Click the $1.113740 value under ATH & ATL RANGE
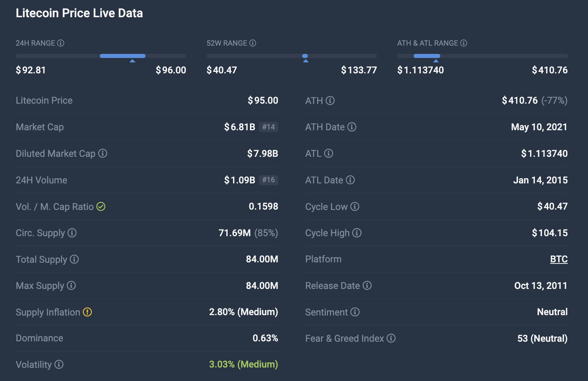The width and height of the screenshot is (588, 381). pyautogui.click(x=420, y=70)
